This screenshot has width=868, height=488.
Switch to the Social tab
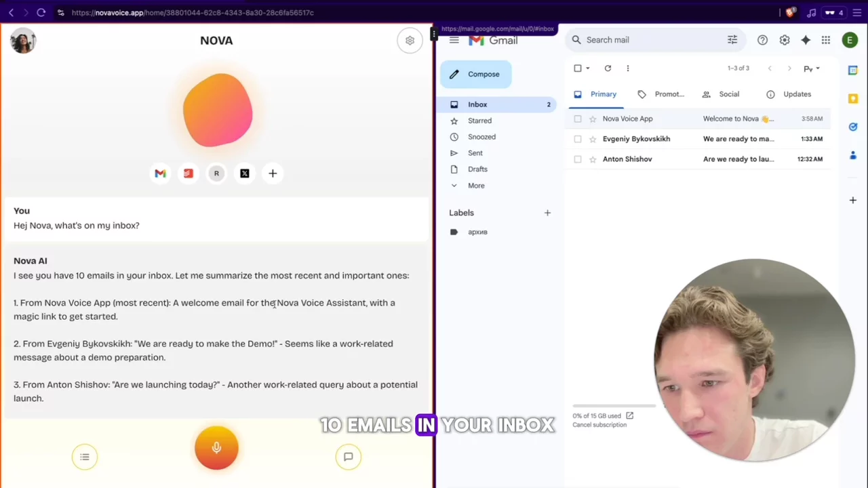(721, 94)
